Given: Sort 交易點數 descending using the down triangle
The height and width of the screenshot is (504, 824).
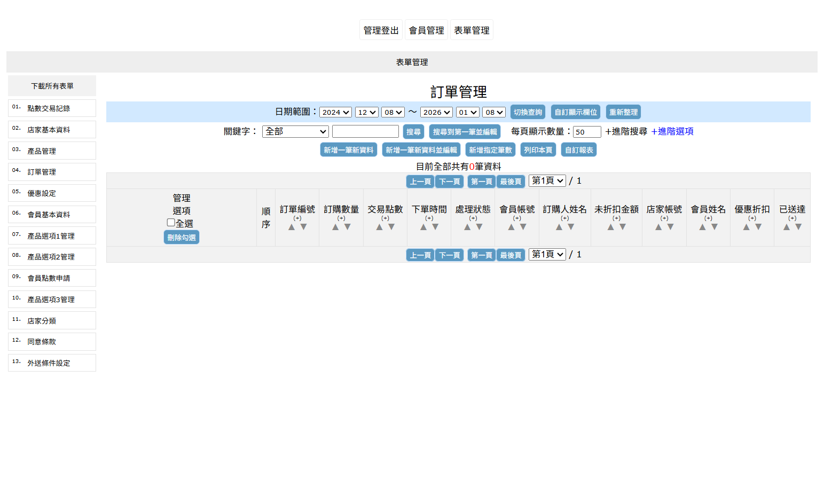Looking at the screenshot, I should coord(391,227).
